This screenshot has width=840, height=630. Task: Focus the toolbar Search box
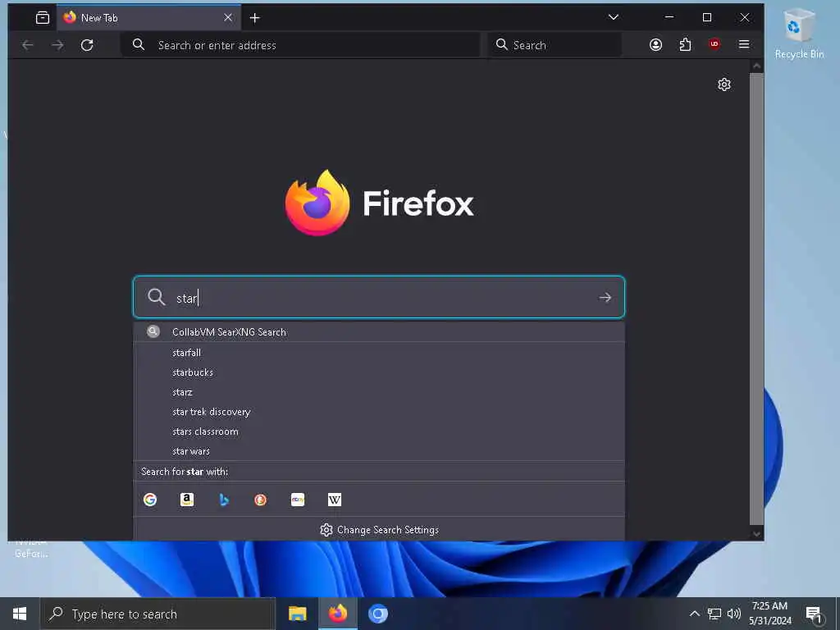coord(555,45)
